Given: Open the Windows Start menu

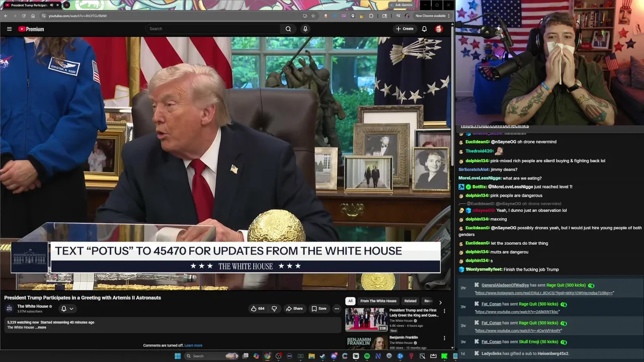Looking at the screenshot, I should tap(178, 356).
